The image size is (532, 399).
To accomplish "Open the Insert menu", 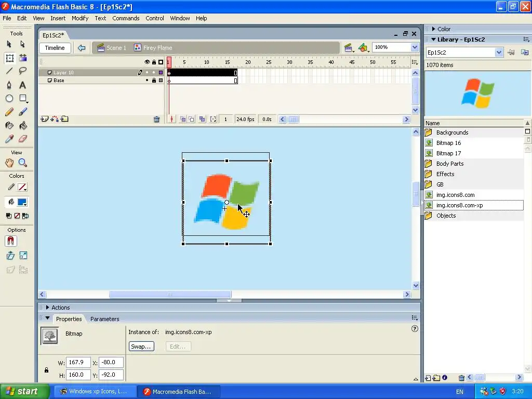I will (x=58, y=18).
